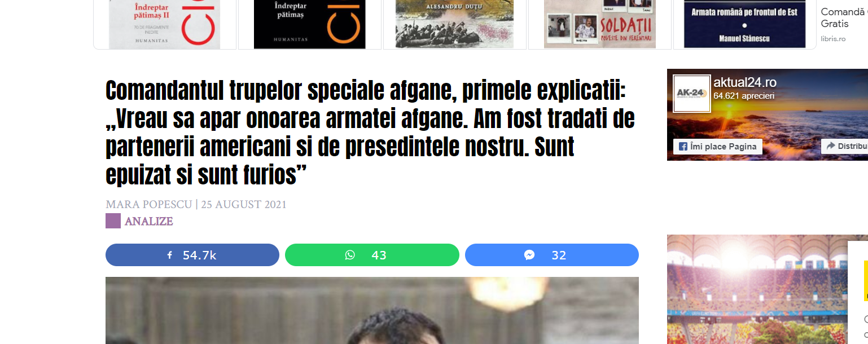Click the AK-24 page logo
Viewport: 868px width, 344px height.
[692, 94]
